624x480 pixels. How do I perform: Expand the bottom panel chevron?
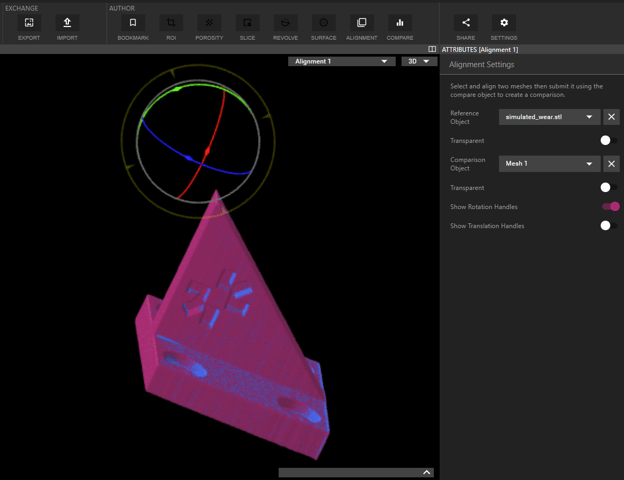click(426, 473)
